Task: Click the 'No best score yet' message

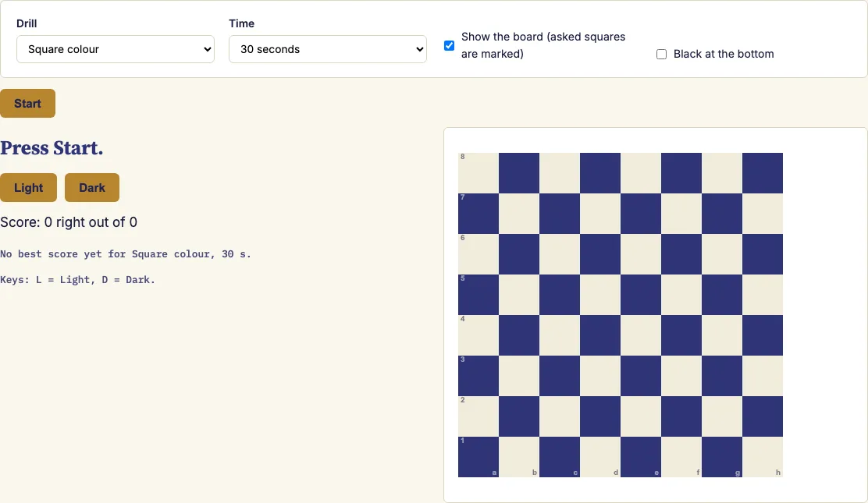Action: (x=126, y=254)
